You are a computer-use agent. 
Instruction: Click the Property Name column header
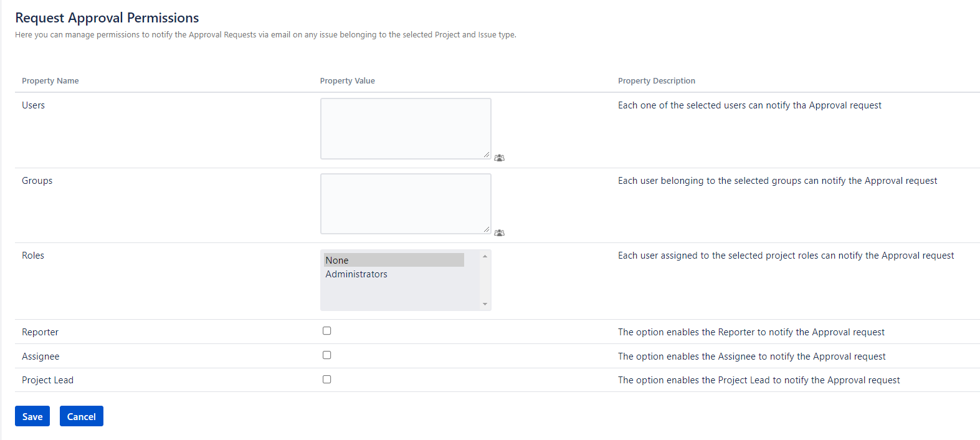pos(50,81)
